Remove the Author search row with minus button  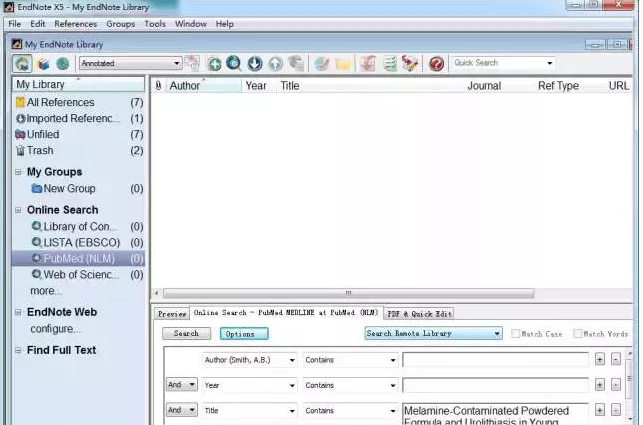coord(616,360)
